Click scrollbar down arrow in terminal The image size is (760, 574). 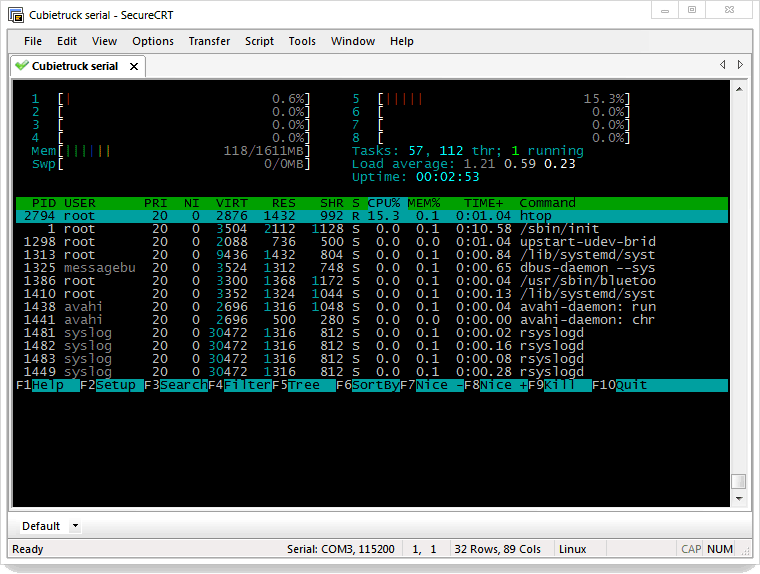(x=739, y=498)
